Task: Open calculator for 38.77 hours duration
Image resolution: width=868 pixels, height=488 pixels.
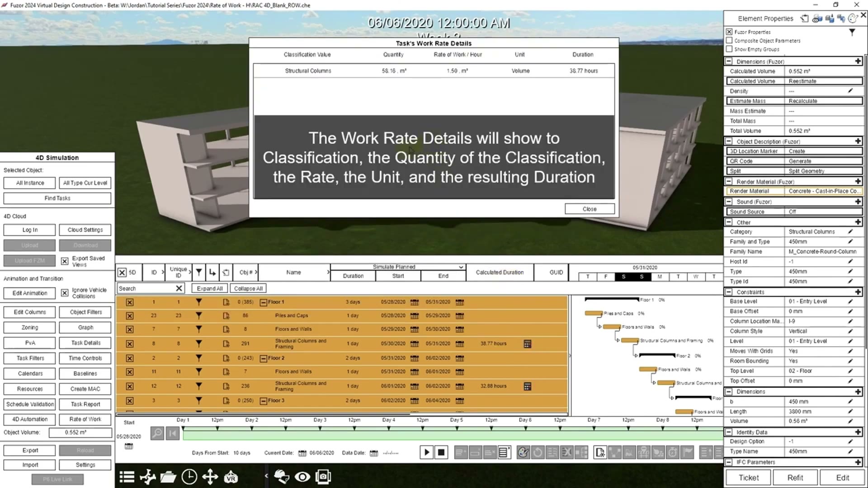Action: 527,344
